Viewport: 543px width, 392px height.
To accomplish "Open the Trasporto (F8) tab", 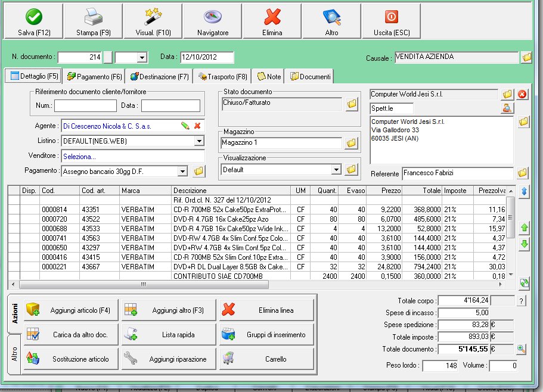I will coord(223,76).
